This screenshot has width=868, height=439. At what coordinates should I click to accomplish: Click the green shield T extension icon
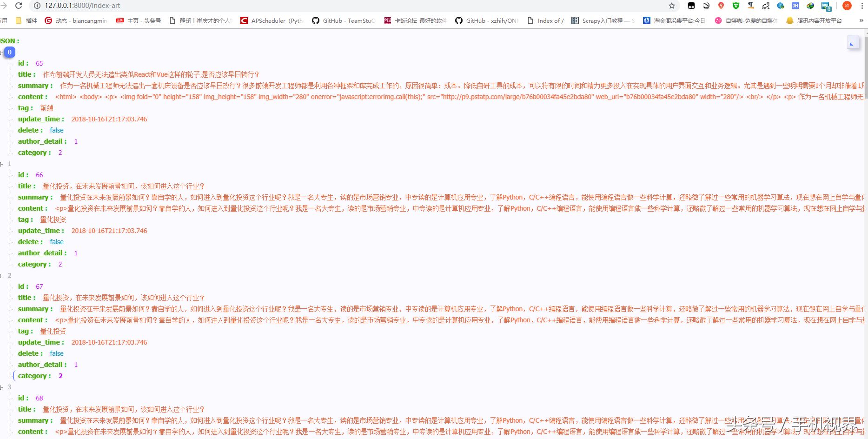coord(736,6)
